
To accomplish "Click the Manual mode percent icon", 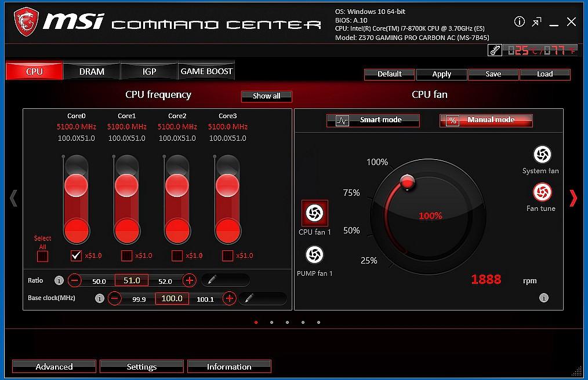I will tap(453, 120).
